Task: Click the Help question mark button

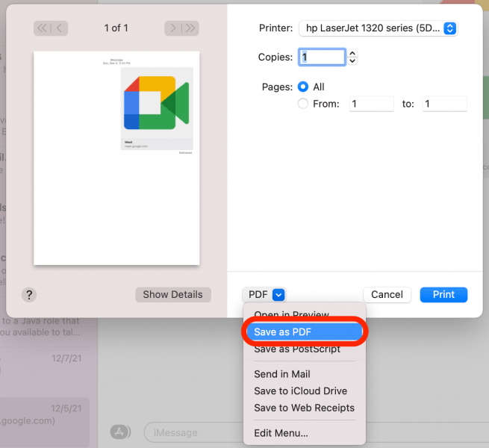Action: (x=30, y=294)
